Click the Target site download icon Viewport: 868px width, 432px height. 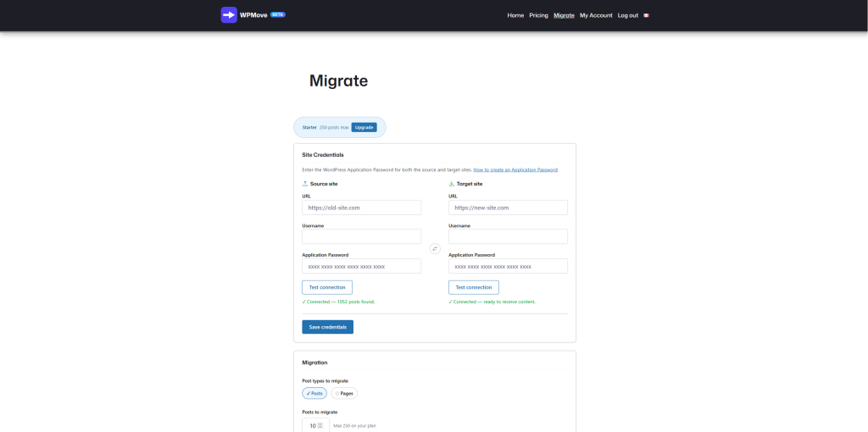click(452, 184)
